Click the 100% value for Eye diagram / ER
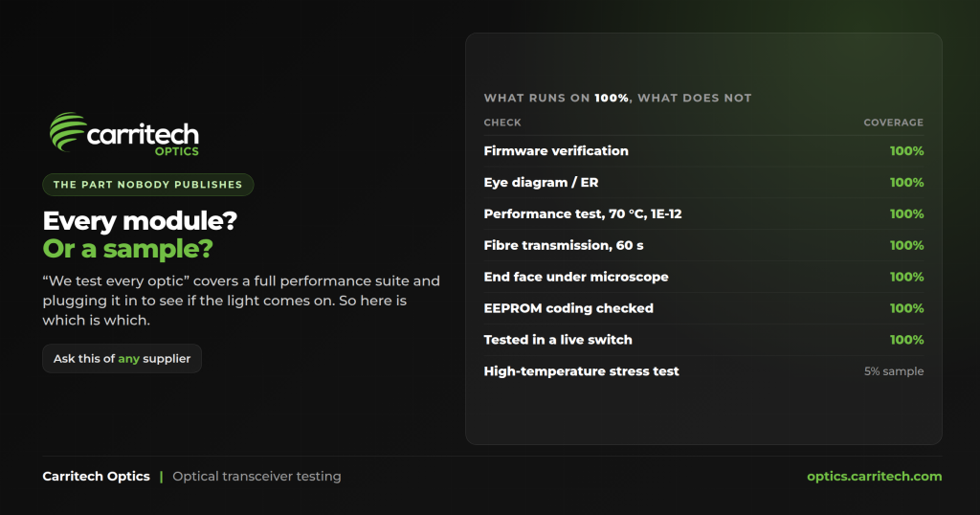 (907, 183)
